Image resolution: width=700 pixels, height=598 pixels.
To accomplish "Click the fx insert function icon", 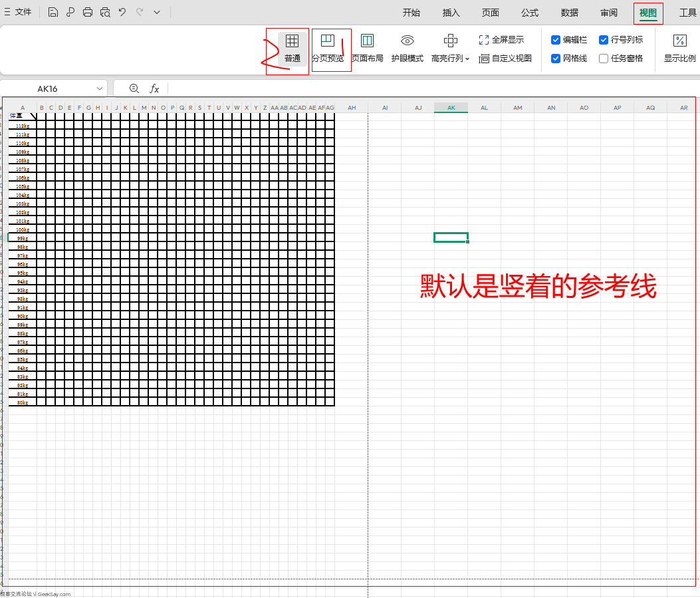I will click(x=154, y=88).
